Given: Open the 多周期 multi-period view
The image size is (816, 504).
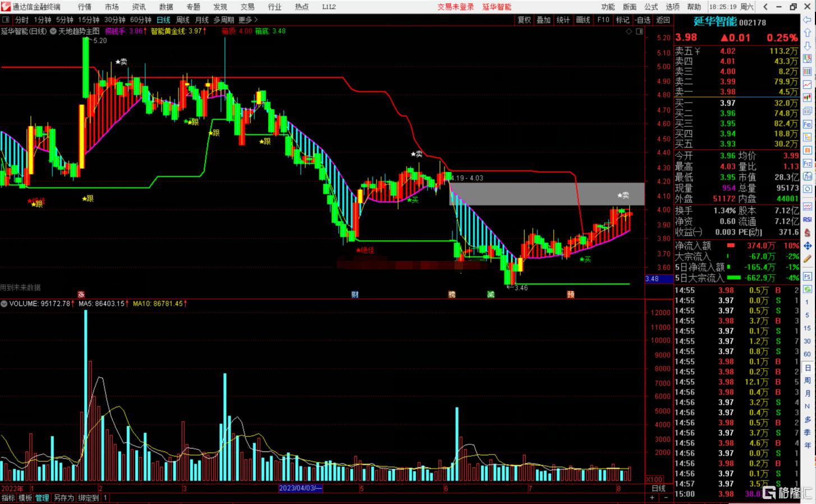Looking at the screenshot, I should tap(224, 20).
